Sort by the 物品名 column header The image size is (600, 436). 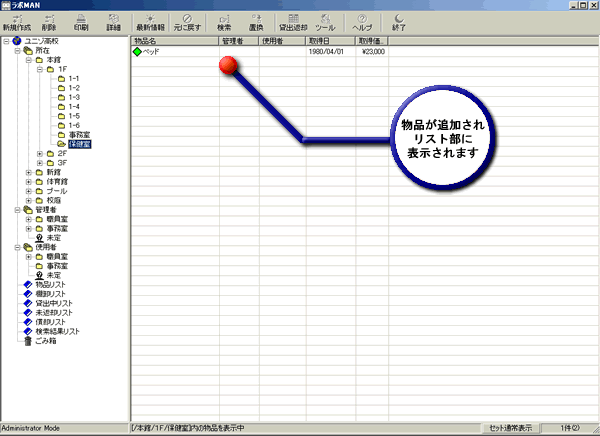coord(175,41)
